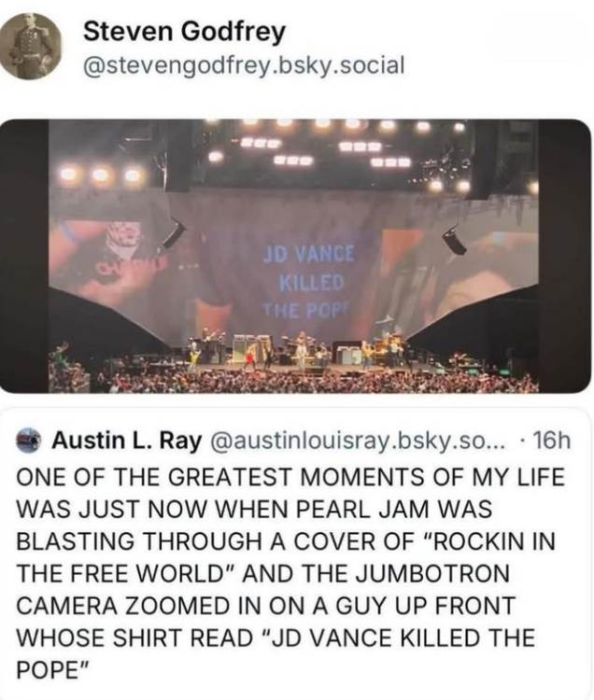Open Steven Godfrey's profile avatar
Screen dimensions: 594x700
click(x=30, y=47)
